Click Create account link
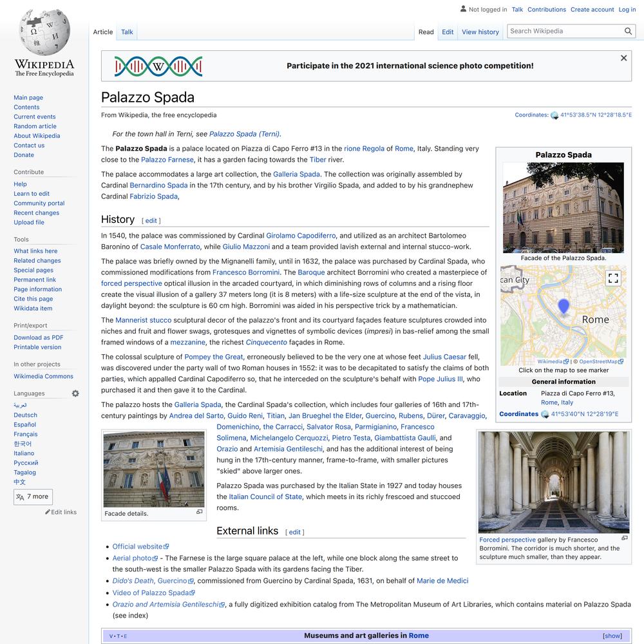 tap(592, 10)
